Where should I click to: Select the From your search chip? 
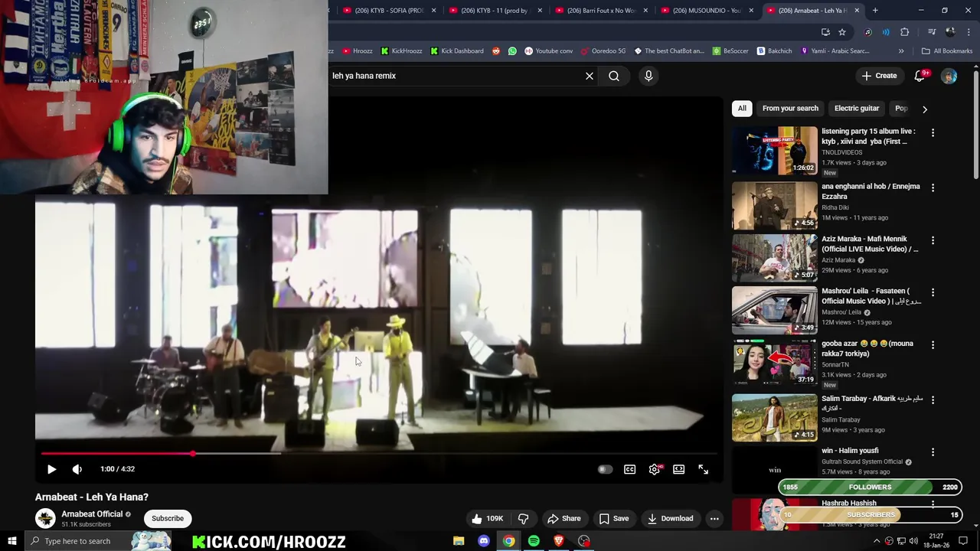(790, 109)
